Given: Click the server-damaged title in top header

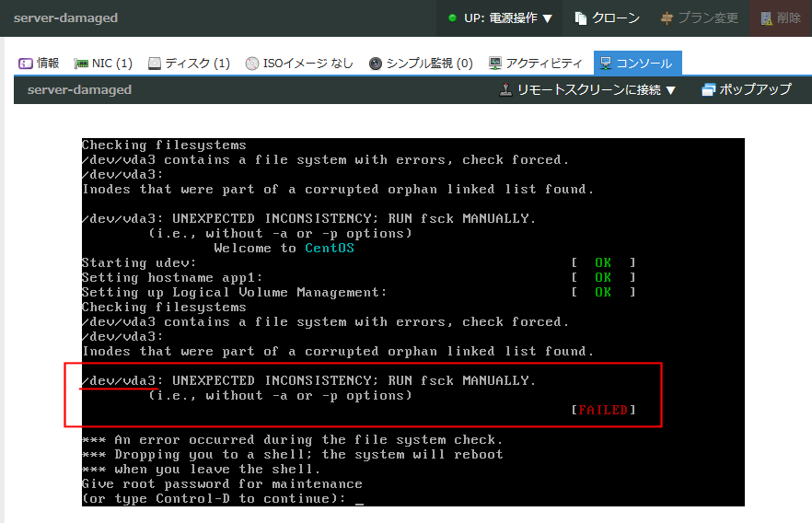Looking at the screenshot, I should coord(65,18).
